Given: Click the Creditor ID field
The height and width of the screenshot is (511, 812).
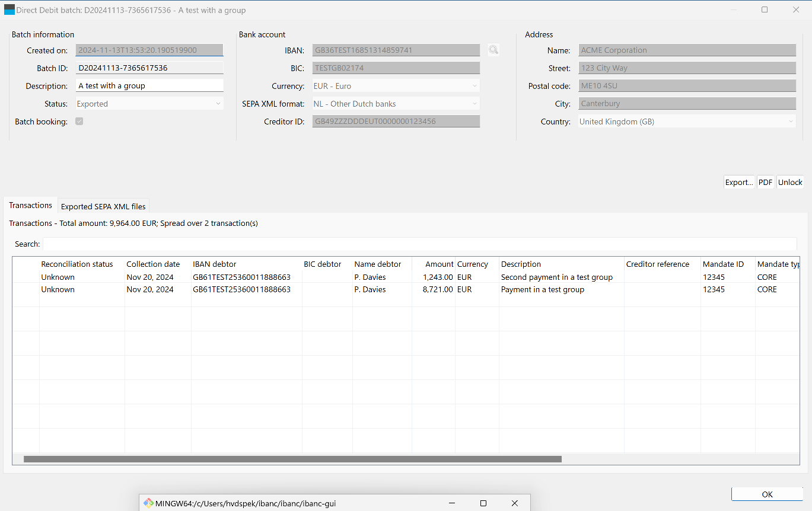Looking at the screenshot, I should (x=396, y=122).
